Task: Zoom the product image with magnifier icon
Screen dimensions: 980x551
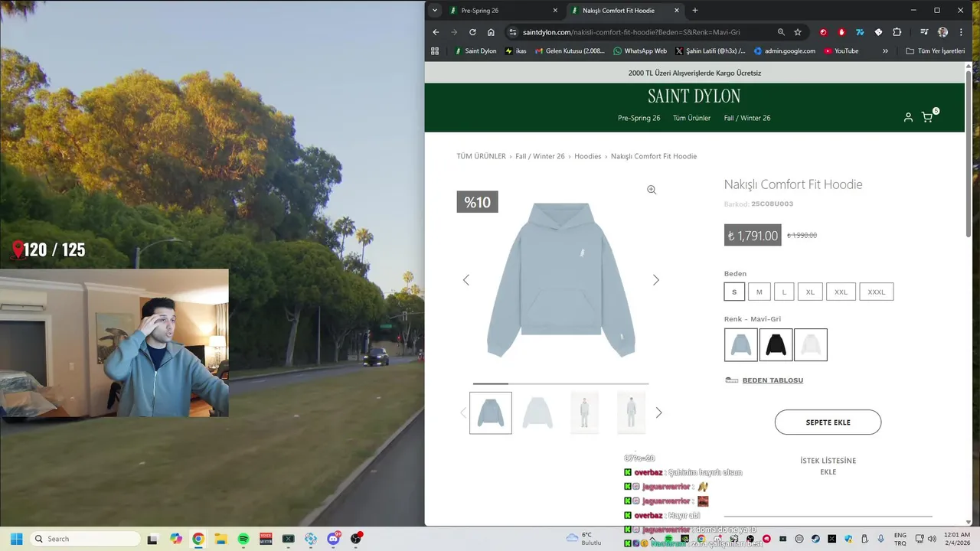Action: click(652, 190)
